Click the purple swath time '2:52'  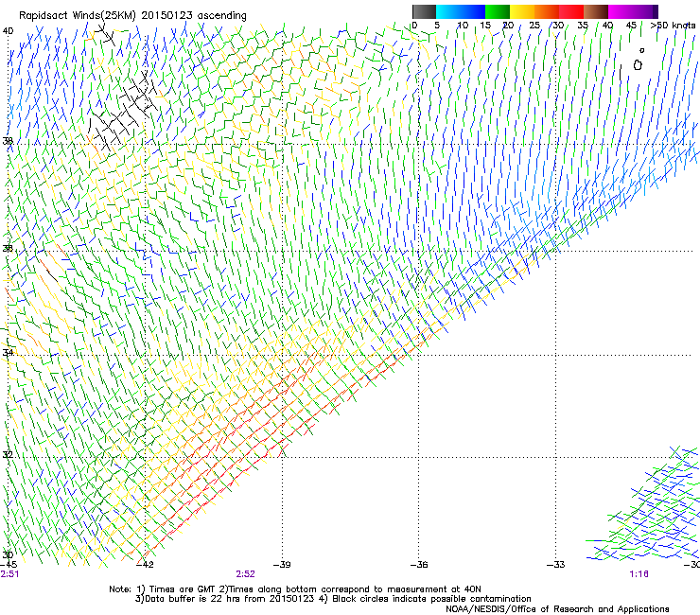click(246, 574)
